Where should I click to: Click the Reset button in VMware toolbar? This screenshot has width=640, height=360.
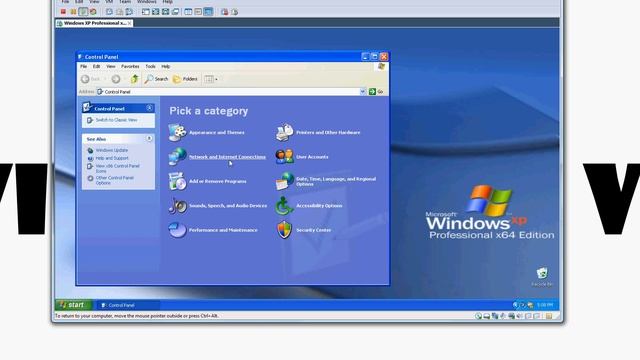point(93,12)
